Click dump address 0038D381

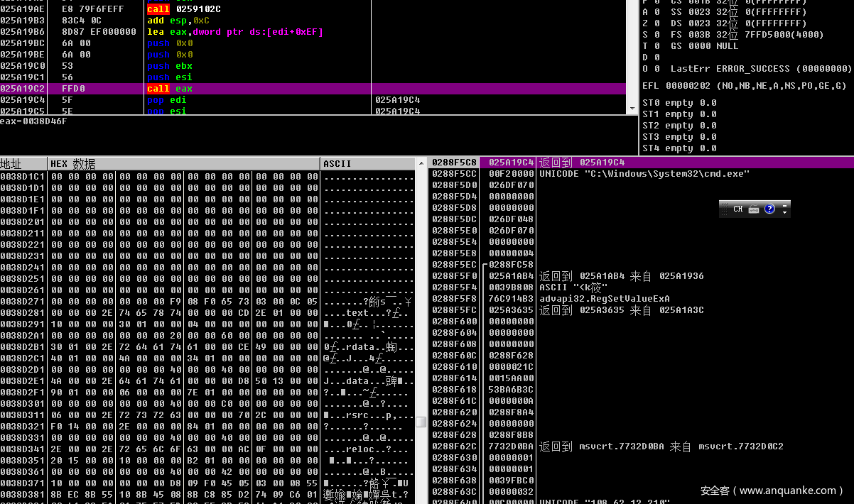(x=23, y=495)
